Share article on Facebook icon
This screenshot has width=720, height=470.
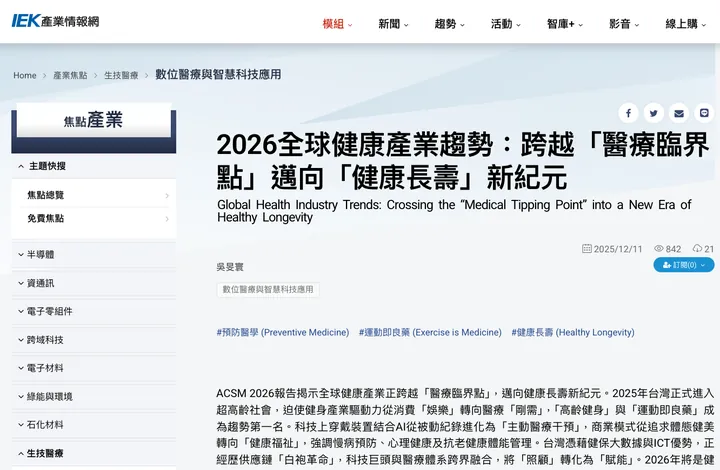(x=628, y=113)
